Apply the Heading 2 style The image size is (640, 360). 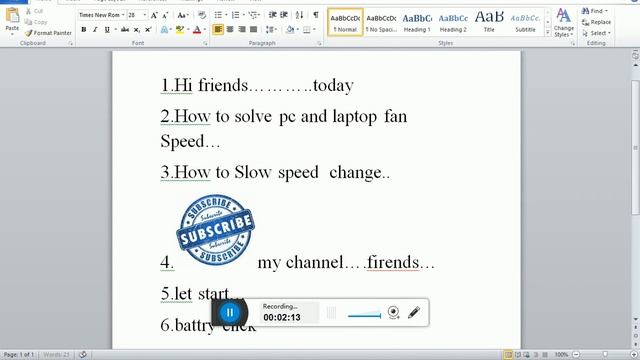point(453,22)
